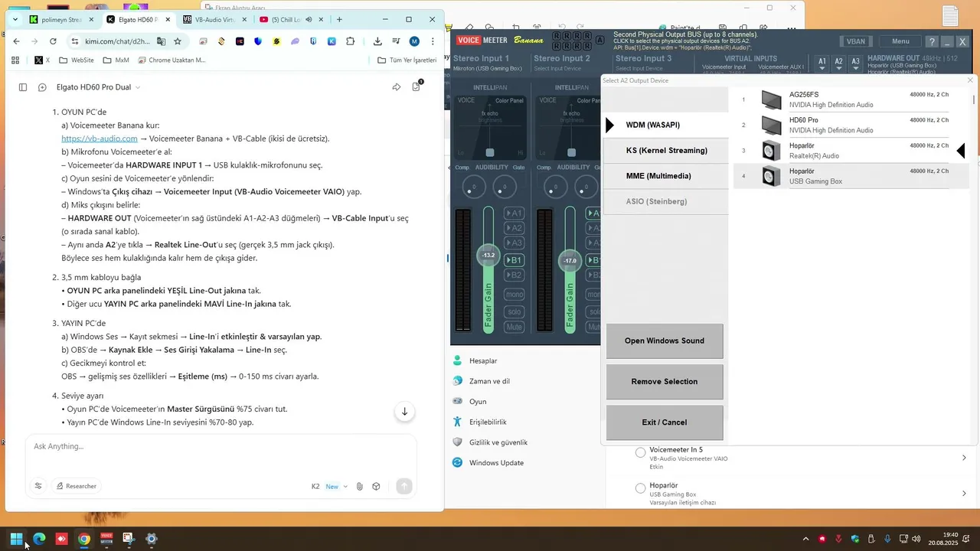Image resolution: width=980 pixels, height=551 pixels.
Task: Click Ask Anything input field
Action: click(220, 446)
